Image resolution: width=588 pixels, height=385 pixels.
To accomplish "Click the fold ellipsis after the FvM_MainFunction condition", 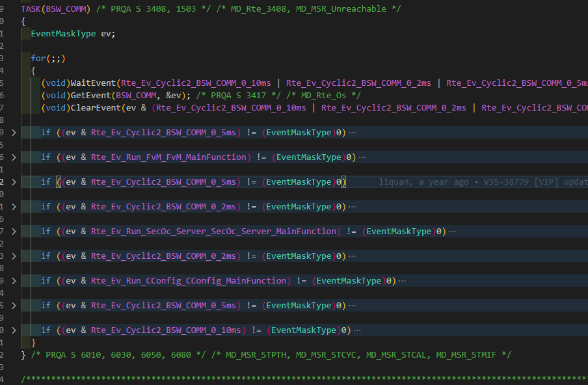I will coord(362,157).
